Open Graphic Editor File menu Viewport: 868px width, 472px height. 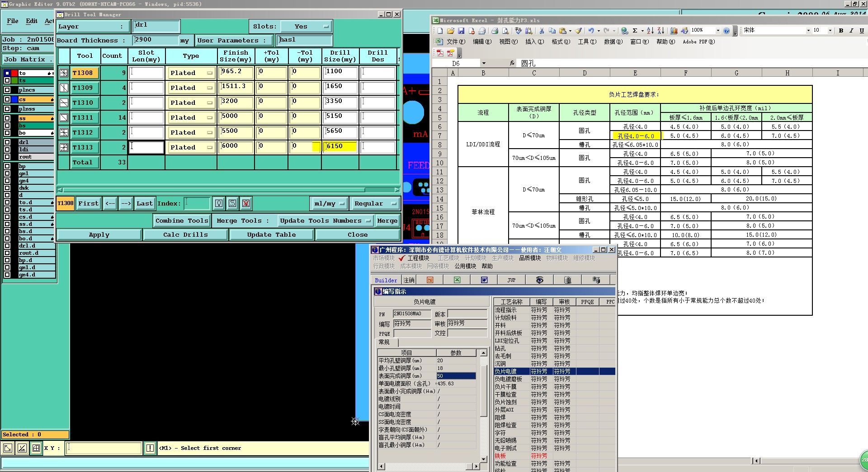[13, 21]
